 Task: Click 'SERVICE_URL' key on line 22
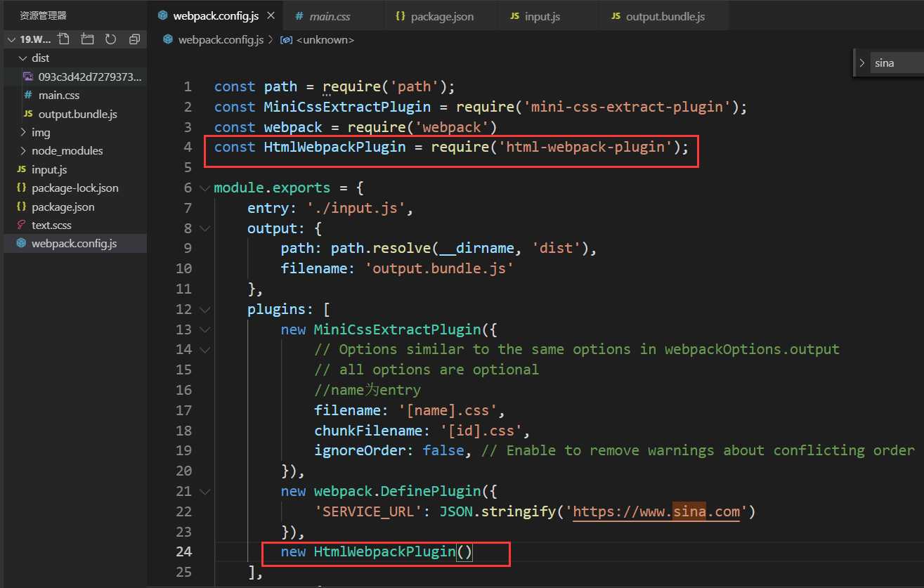click(x=368, y=511)
